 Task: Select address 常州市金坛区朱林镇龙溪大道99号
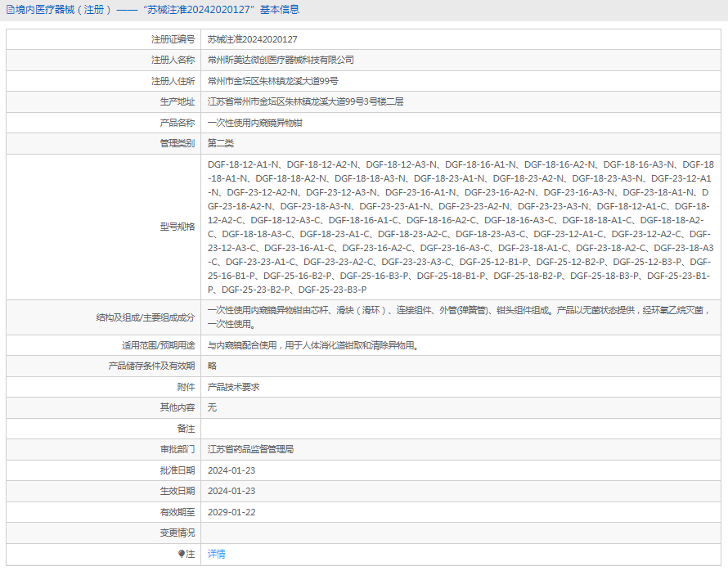[x=273, y=81]
